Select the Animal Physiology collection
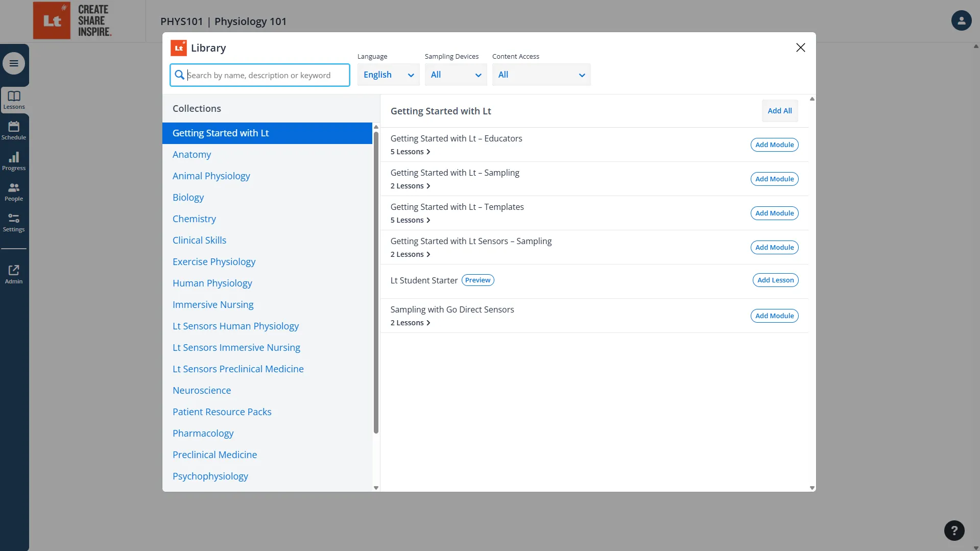 pyautogui.click(x=267, y=176)
